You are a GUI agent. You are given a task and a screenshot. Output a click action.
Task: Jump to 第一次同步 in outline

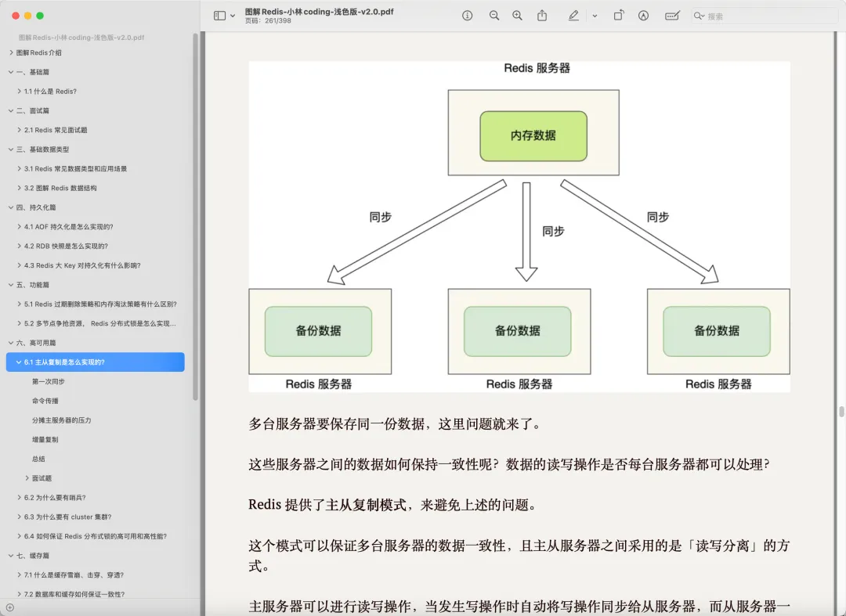click(x=49, y=382)
